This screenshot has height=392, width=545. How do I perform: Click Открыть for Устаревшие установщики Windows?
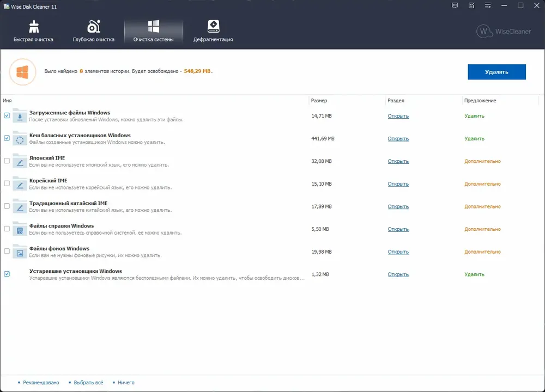coord(398,274)
